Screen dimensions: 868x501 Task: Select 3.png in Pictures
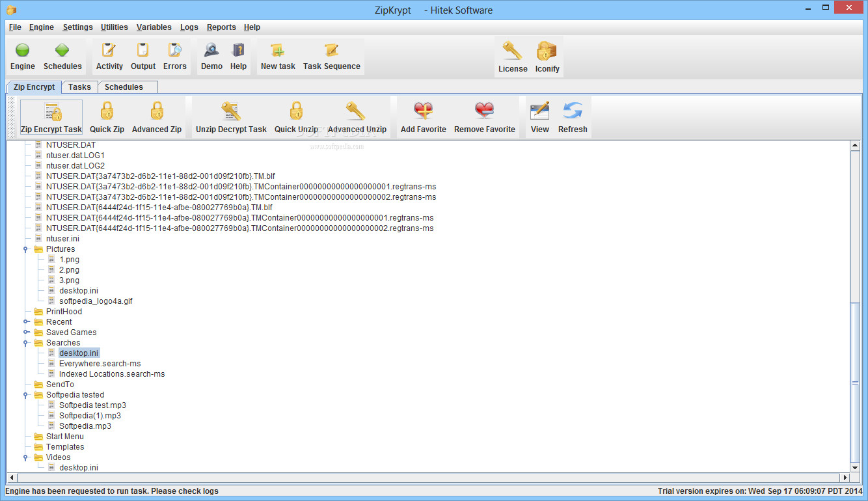[69, 280]
